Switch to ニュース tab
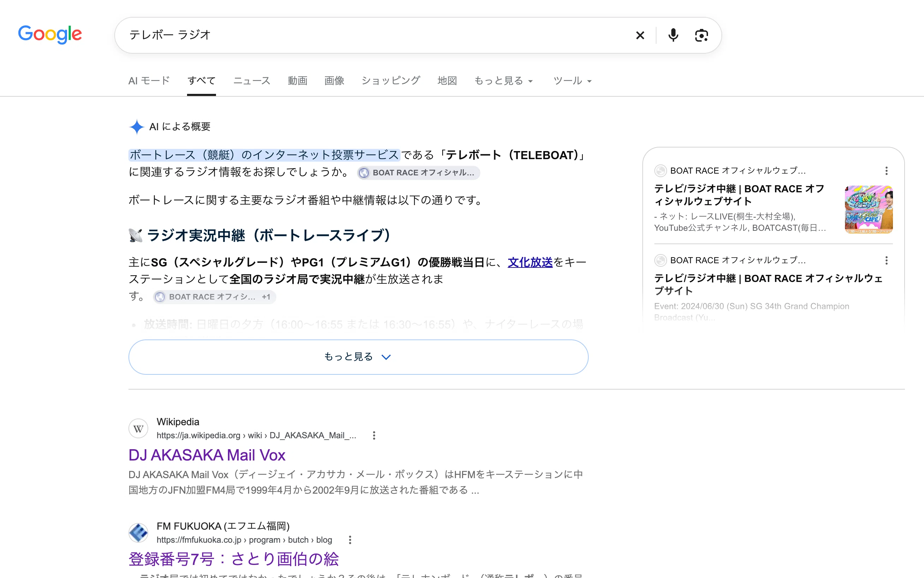 252,81
